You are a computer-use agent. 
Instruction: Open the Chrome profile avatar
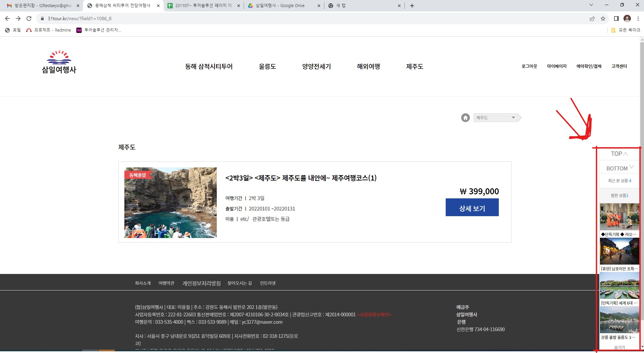(627, 18)
